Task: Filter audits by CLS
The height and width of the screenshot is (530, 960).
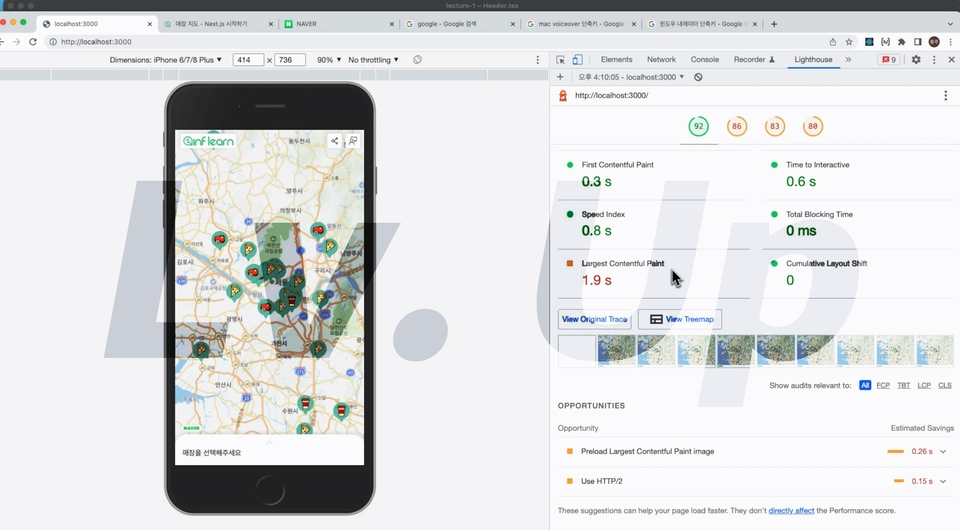Action: point(945,386)
